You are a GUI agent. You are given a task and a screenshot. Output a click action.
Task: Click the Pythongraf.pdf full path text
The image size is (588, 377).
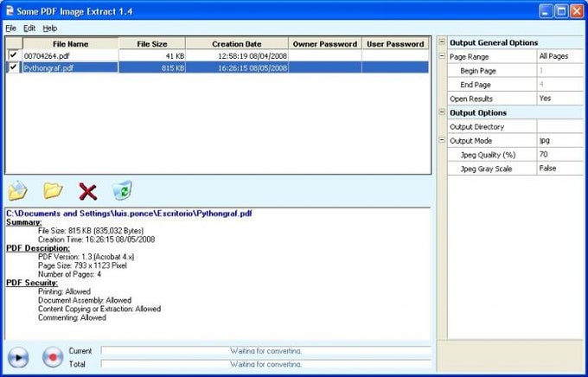129,214
